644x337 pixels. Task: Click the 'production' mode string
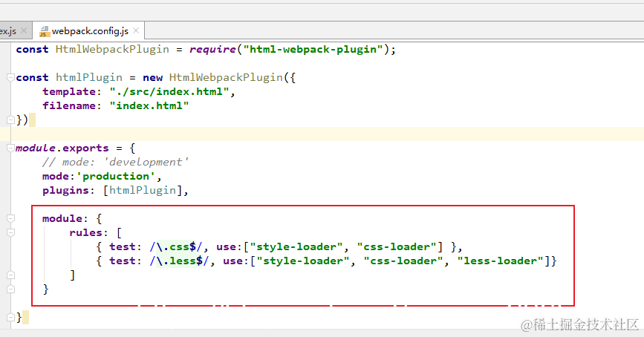[115, 176]
